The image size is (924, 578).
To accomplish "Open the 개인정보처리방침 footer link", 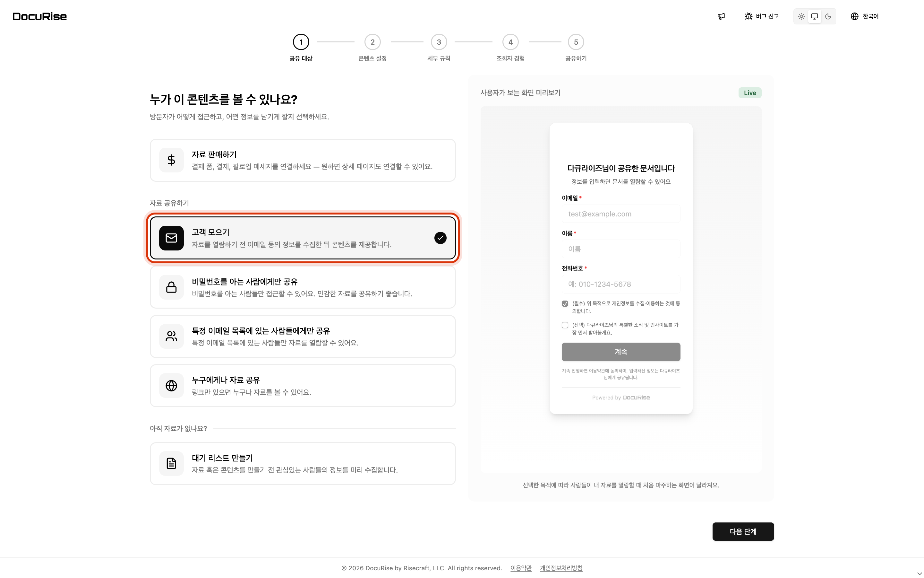I will [x=561, y=568].
